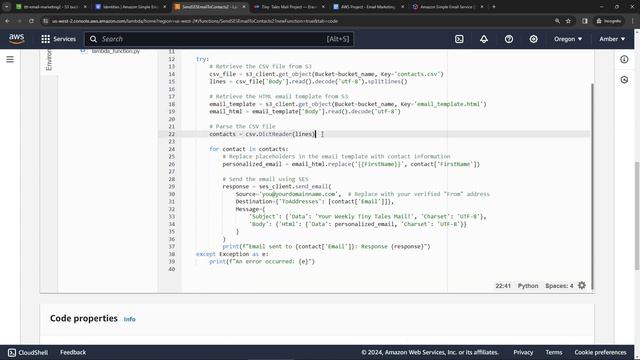Click the 'for contact in contacts:' line

click(x=249, y=149)
